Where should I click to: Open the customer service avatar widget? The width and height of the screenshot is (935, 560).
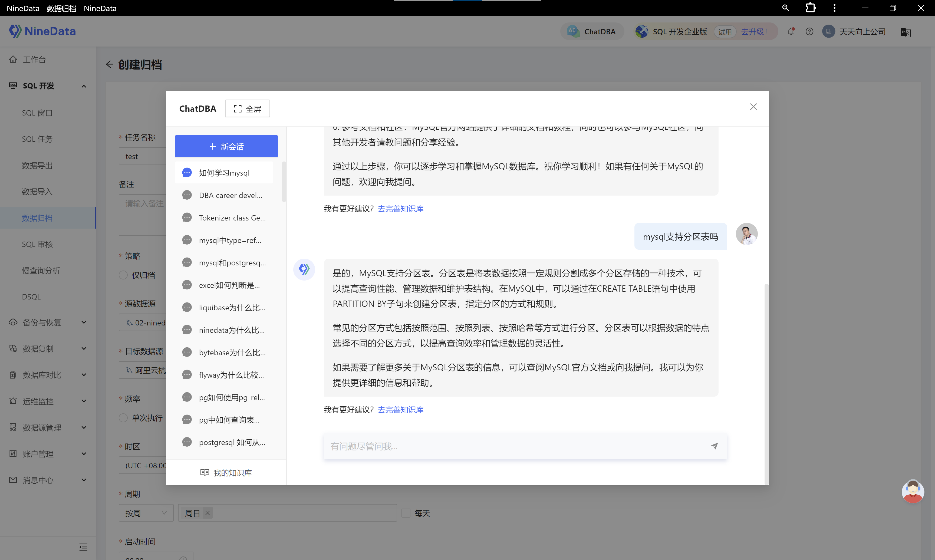point(913,491)
